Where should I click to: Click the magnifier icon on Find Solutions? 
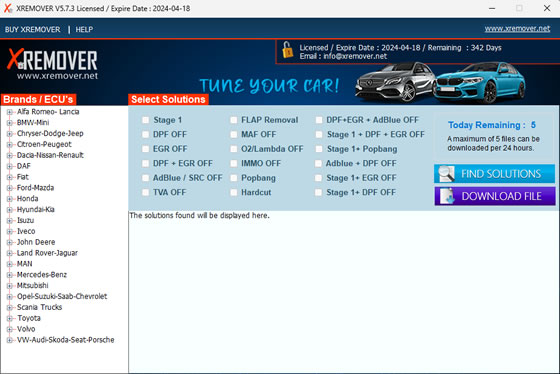tap(446, 174)
